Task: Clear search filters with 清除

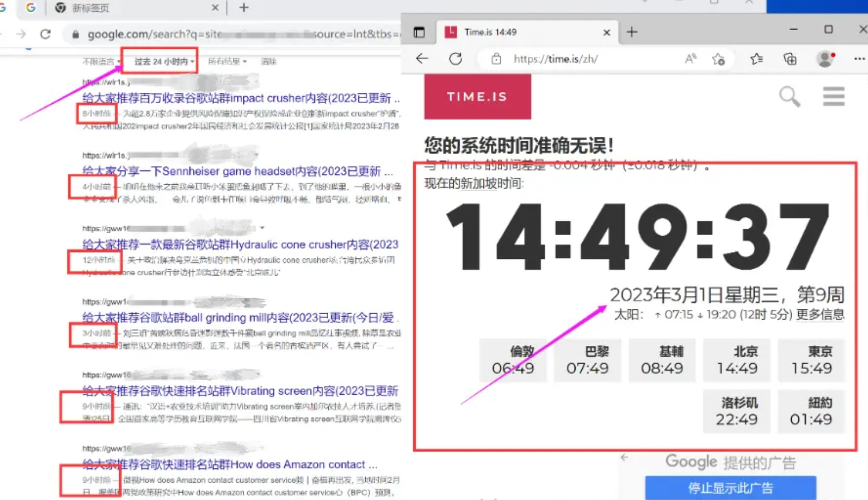Action: (x=269, y=62)
